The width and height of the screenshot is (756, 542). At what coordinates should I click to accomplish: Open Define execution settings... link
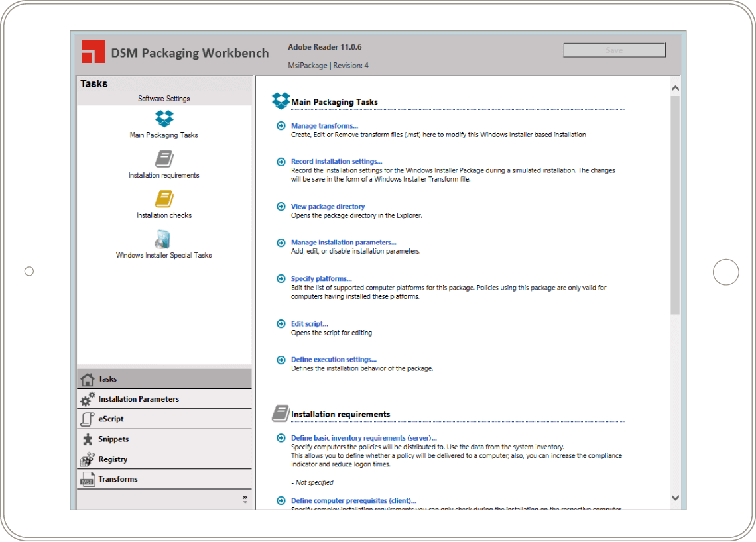tap(334, 359)
